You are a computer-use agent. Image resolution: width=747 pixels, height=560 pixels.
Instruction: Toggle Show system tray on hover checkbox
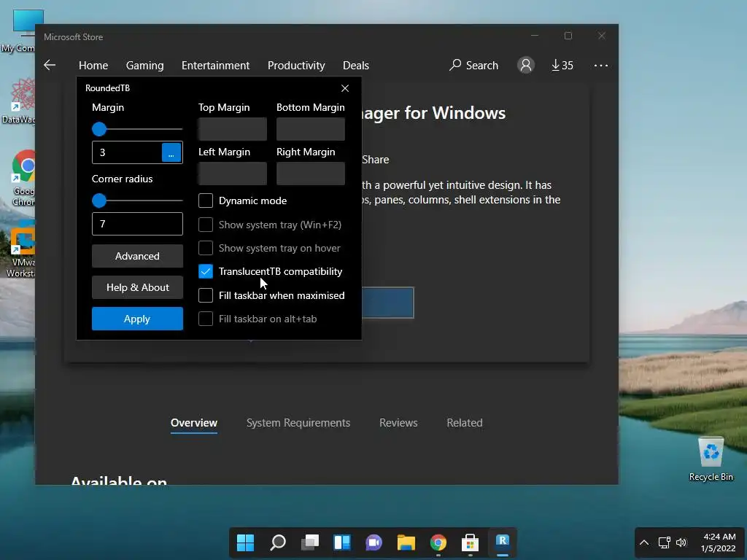click(205, 248)
